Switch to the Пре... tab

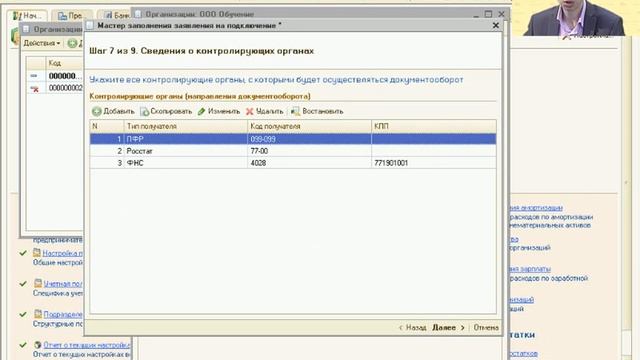[70, 16]
